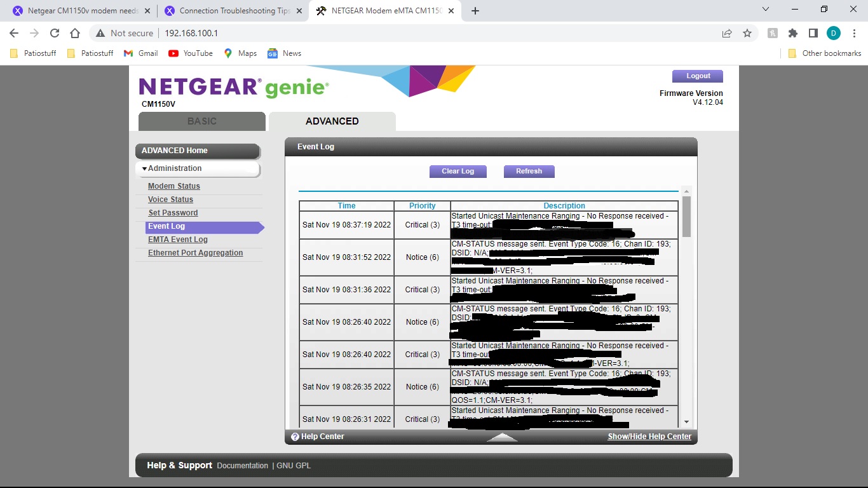Image resolution: width=868 pixels, height=488 pixels.
Task: Click the Refresh button
Action: (x=529, y=171)
